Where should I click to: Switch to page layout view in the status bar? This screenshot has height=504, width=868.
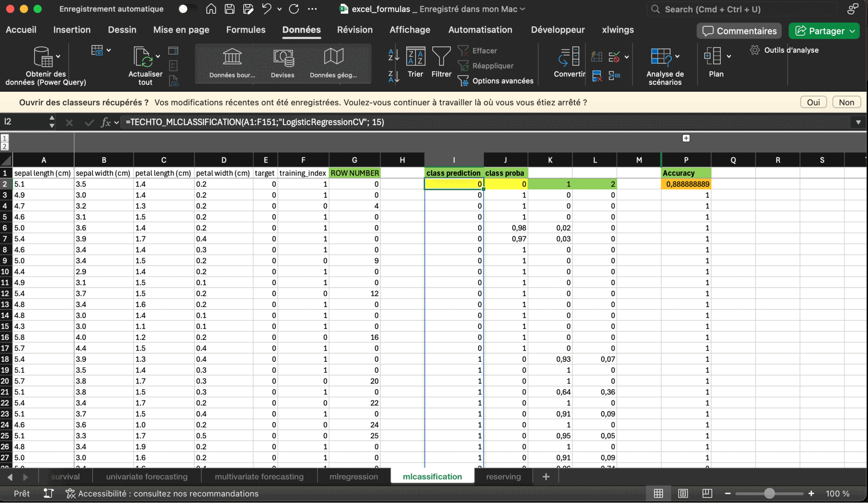pyautogui.click(x=683, y=494)
